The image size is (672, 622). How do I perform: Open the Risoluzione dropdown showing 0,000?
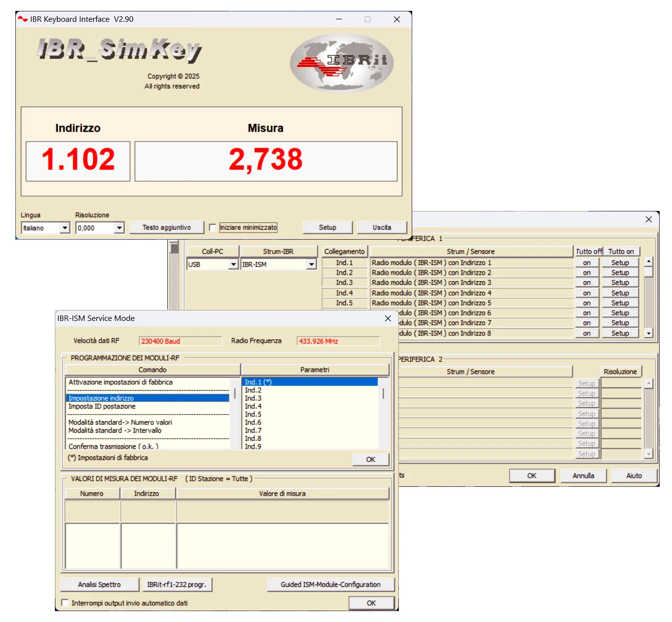(x=119, y=228)
